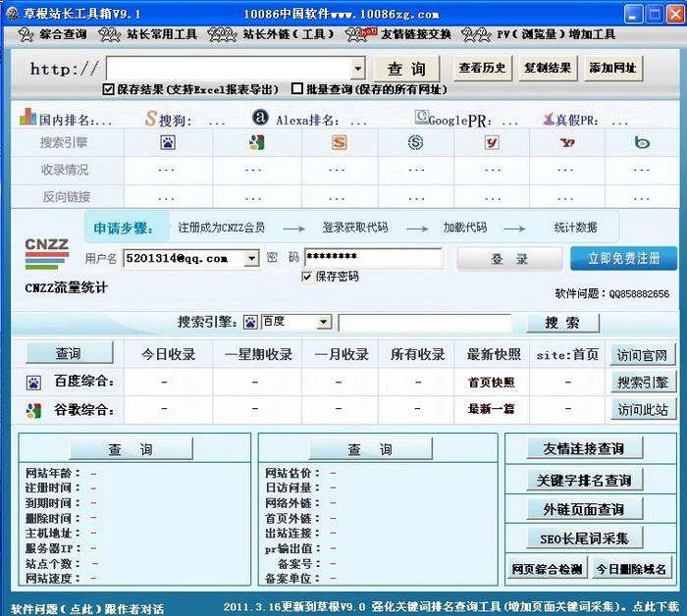Open the 友情链接交换 tab
This screenshot has height=616, width=687.
[398, 34]
